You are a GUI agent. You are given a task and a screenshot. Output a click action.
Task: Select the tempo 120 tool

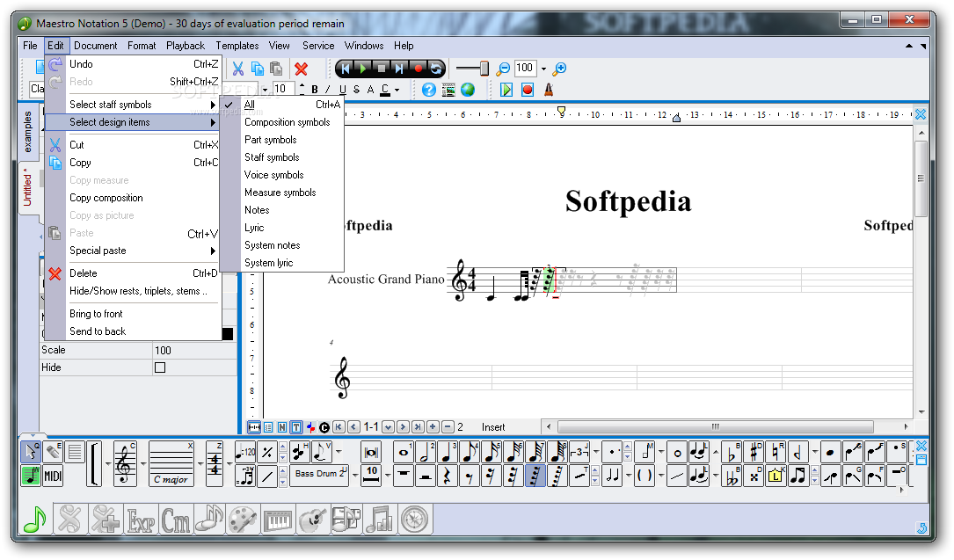245,452
